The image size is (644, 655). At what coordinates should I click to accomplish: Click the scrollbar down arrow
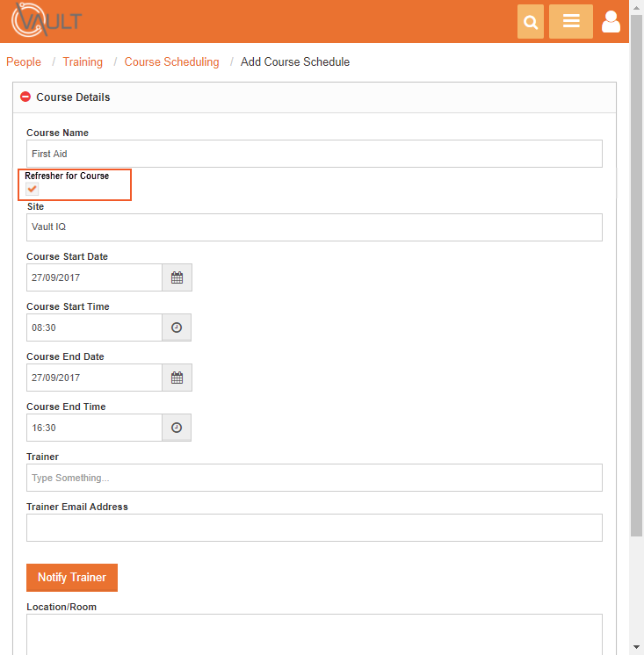636,647
